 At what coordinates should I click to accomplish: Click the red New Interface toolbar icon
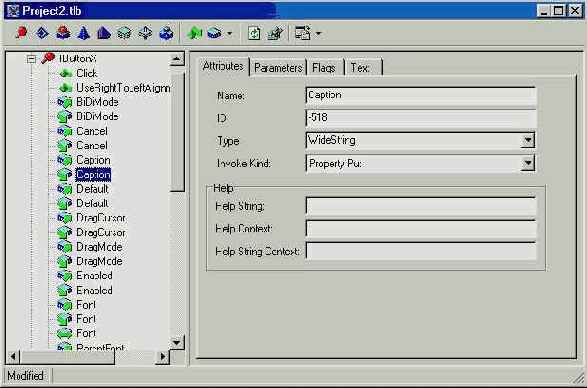click(22, 33)
